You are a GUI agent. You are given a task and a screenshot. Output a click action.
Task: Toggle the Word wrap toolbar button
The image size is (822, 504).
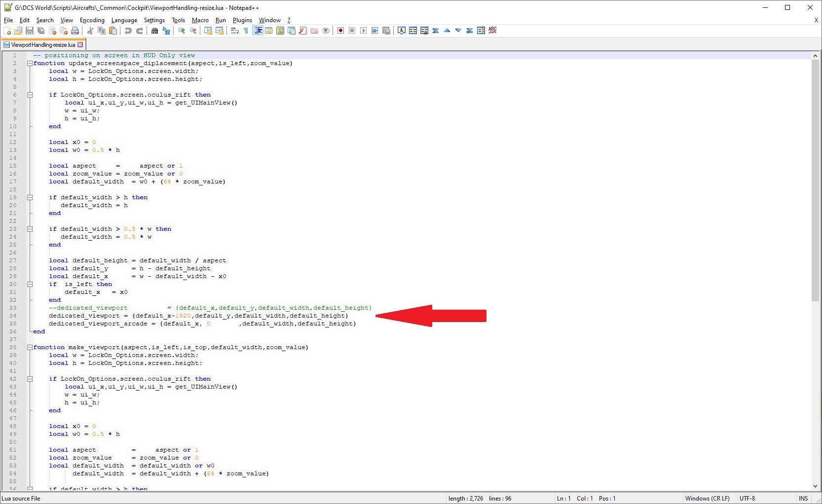(x=235, y=31)
